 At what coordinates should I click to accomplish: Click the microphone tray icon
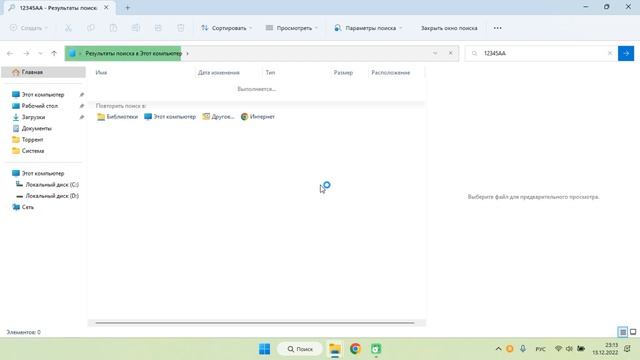[x=523, y=349]
